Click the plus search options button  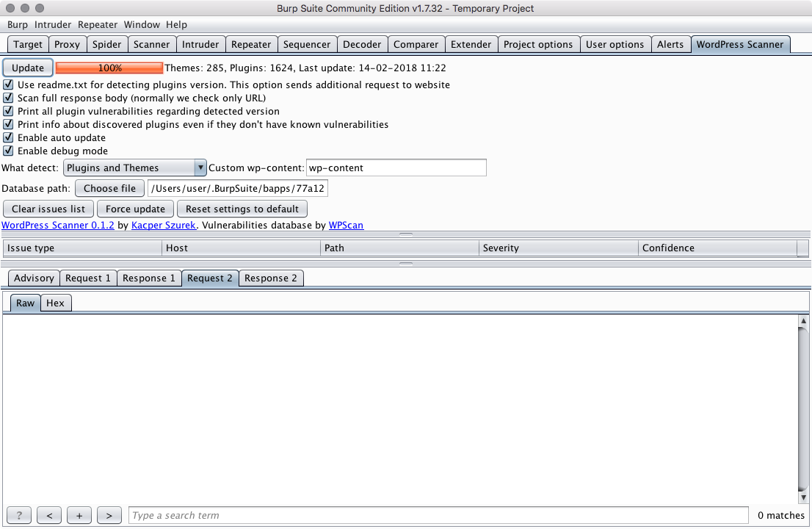79,516
